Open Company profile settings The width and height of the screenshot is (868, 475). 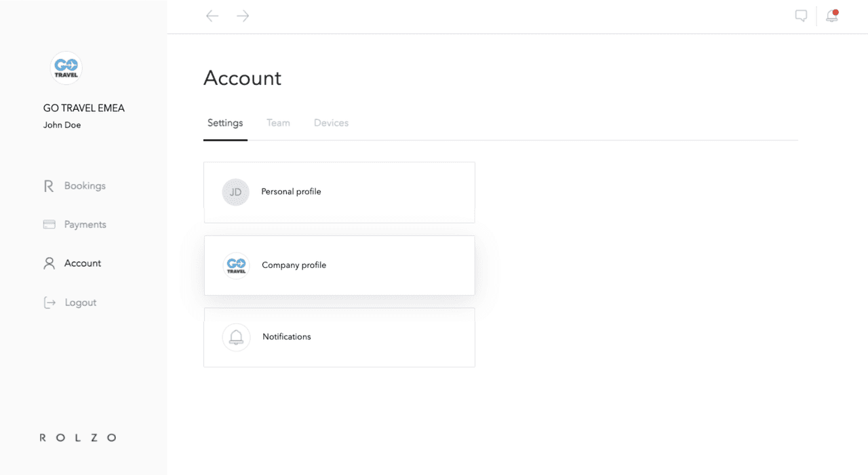tap(339, 265)
